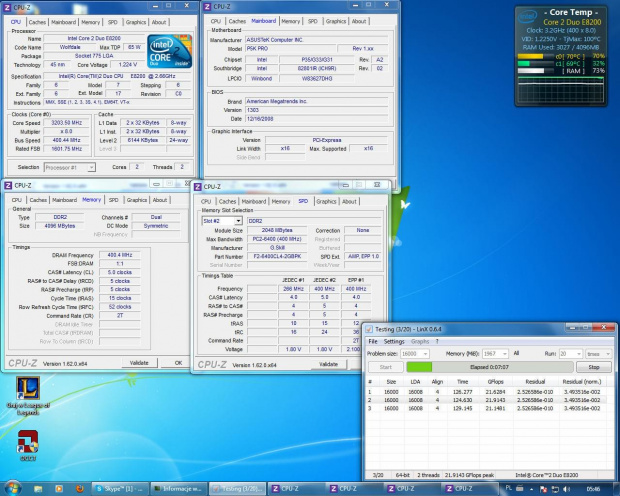Open Windows Explorer folder icon in taskbar
This screenshot has height=496, width=620.
(39, 488)
